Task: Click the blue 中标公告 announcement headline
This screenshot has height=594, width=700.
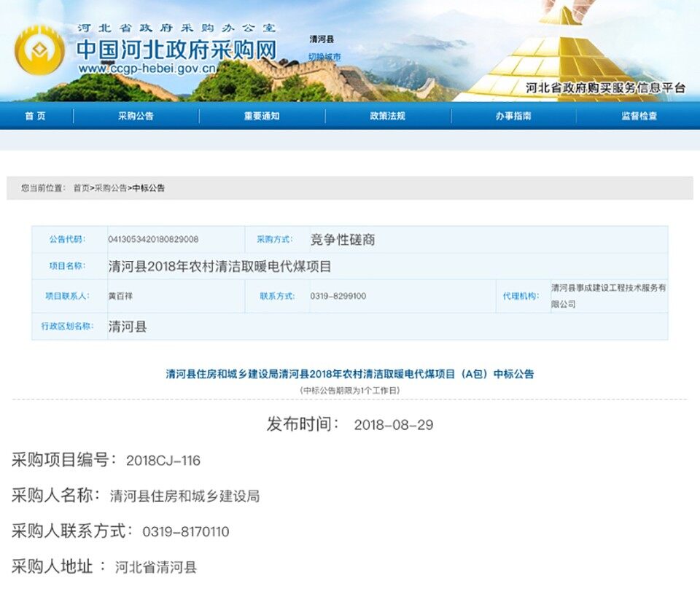Action: (x=349, y=374)
